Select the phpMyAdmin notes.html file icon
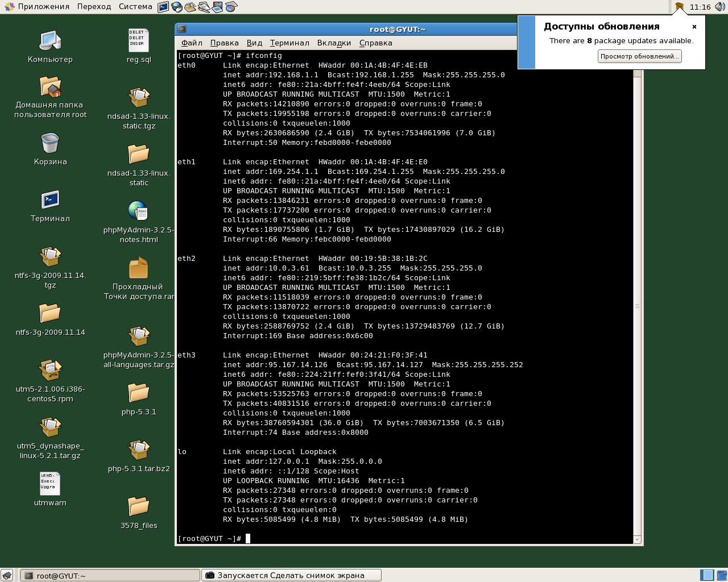This screenshot has width=728, height=582. point(138,211)
